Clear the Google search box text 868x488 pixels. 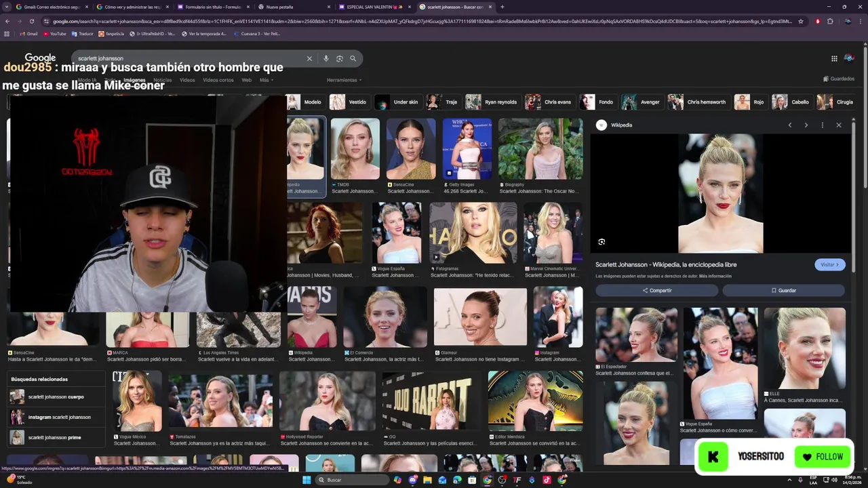[309, 58]
